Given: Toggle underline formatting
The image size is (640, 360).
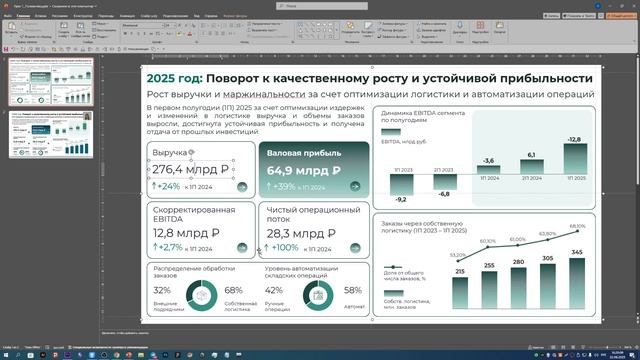Looking at the screenshot, I should pos(138,33).
